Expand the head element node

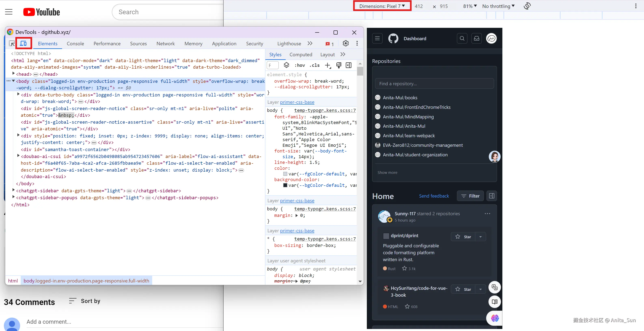click(14, 74)
